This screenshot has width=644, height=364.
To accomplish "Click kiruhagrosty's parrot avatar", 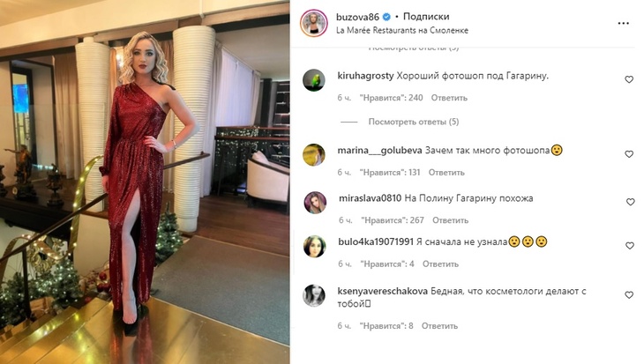I will [314, 79].
